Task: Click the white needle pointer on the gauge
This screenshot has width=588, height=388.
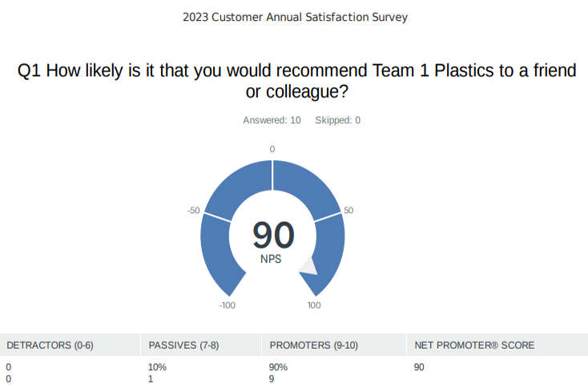Action: 309,268
